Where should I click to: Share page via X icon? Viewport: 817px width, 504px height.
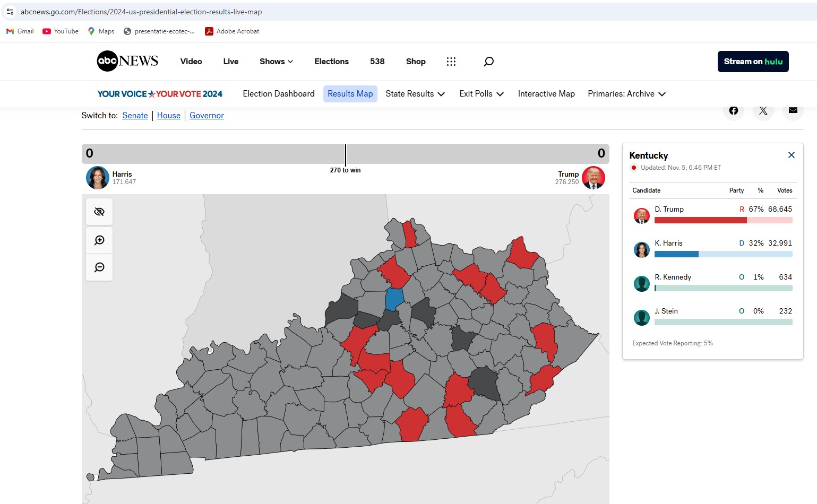click(763, 110)
